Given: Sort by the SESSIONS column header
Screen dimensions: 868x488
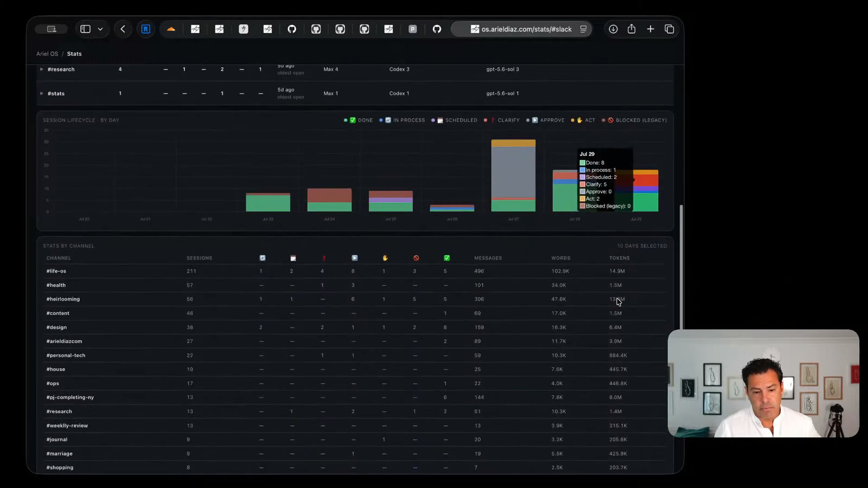Looking at the screenshot, I should (199, 258).
